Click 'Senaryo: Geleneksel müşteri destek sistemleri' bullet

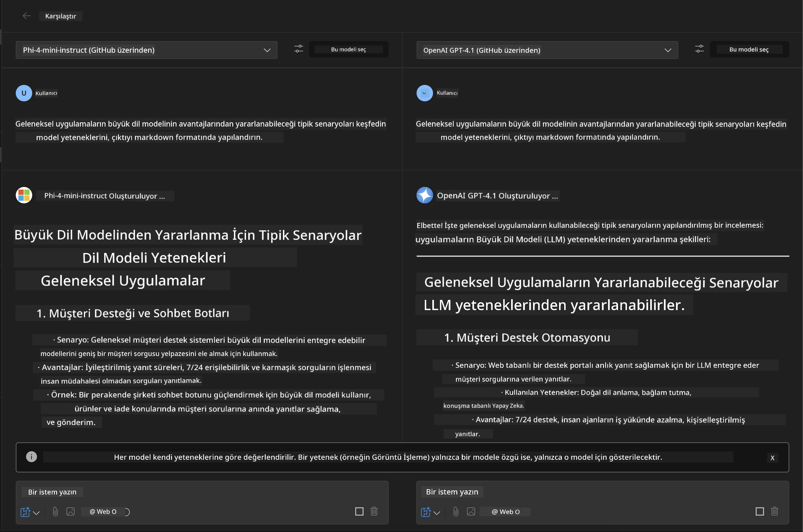point(209,340)
